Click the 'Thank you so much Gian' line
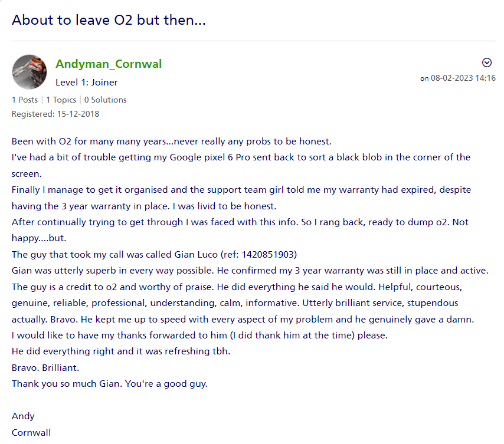504x444 pixels. (x=110, y=383)
